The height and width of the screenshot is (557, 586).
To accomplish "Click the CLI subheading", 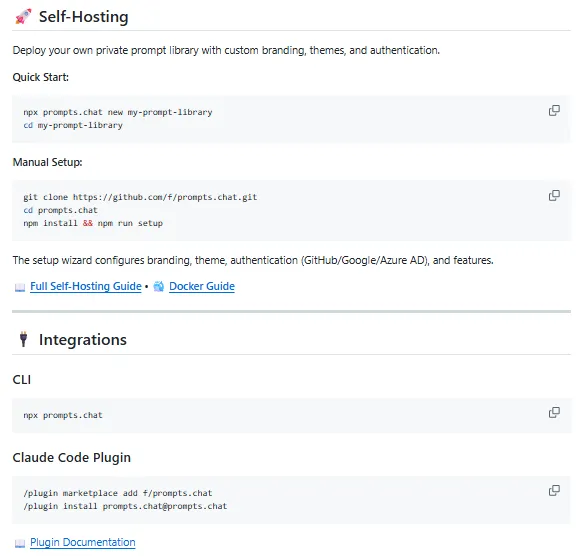I will 22,379.
